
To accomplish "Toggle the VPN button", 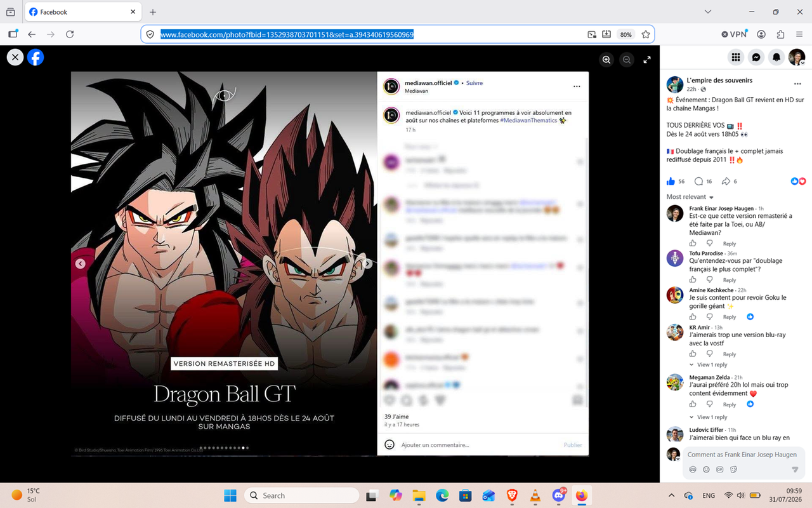I will [735, 34].
